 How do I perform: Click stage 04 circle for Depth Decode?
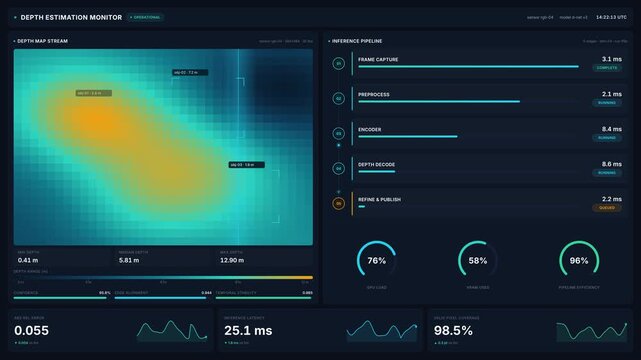338,168
